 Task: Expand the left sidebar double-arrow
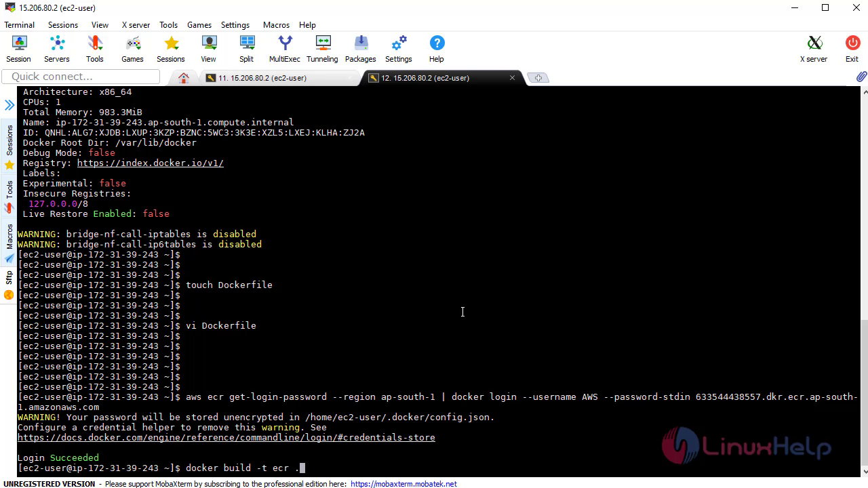point(9,105)
